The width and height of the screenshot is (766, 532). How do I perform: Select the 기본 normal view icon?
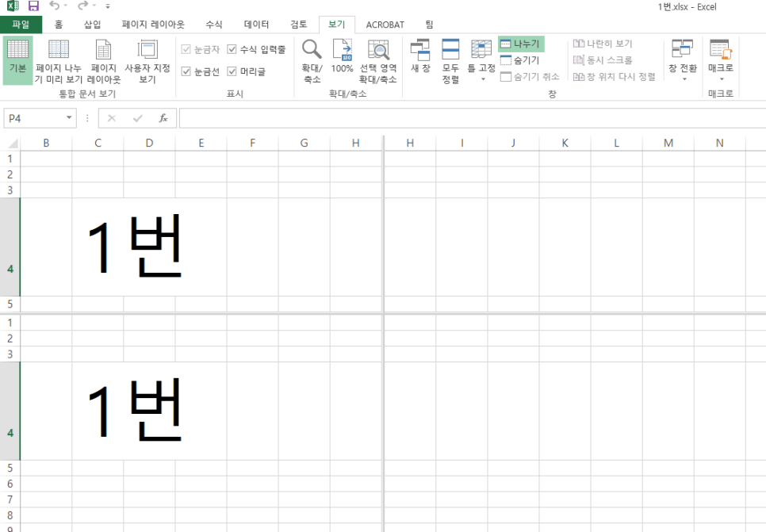pos(17,60)
